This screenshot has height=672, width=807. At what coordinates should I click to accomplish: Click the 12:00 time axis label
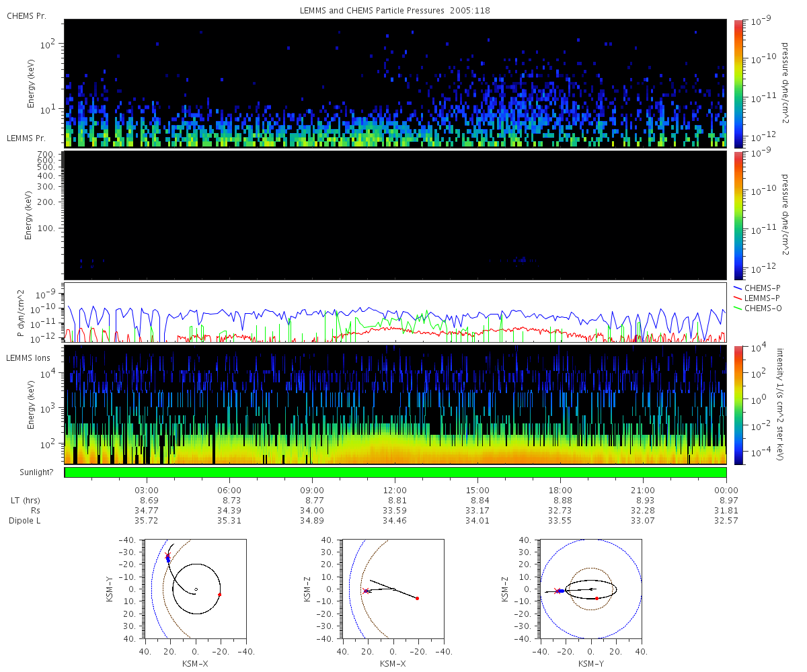point(395,491)
